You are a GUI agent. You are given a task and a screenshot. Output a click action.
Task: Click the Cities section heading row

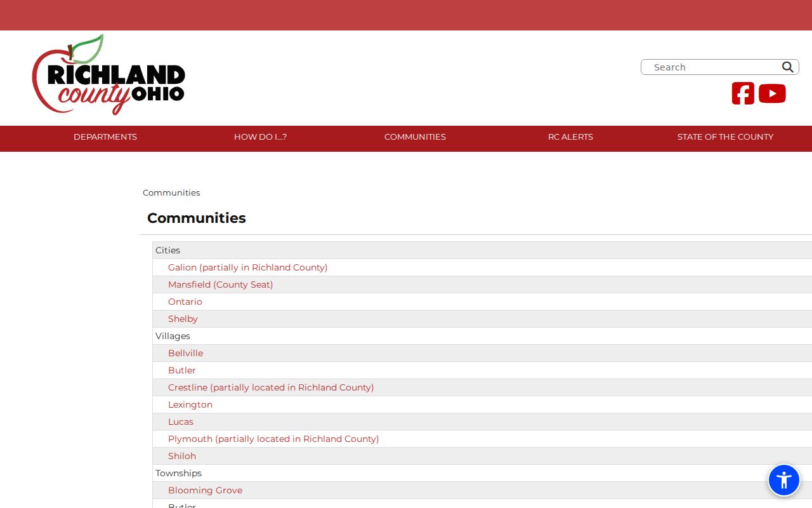point(482,250)
